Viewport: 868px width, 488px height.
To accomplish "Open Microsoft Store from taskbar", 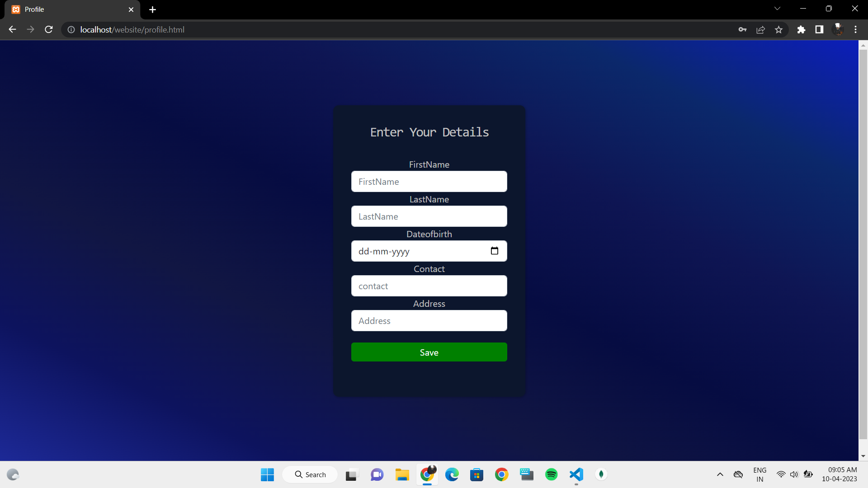I will (x=476, y=474).
